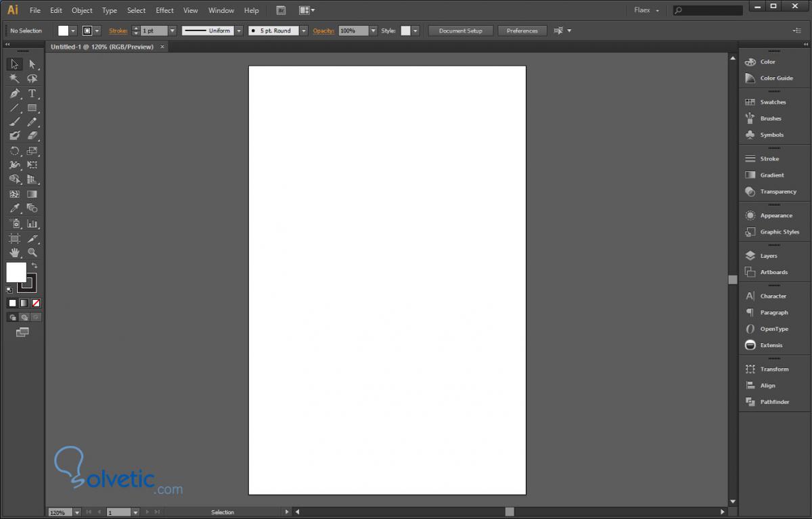
Task: Select the Direct Selection tool
Action: (32, 64)
